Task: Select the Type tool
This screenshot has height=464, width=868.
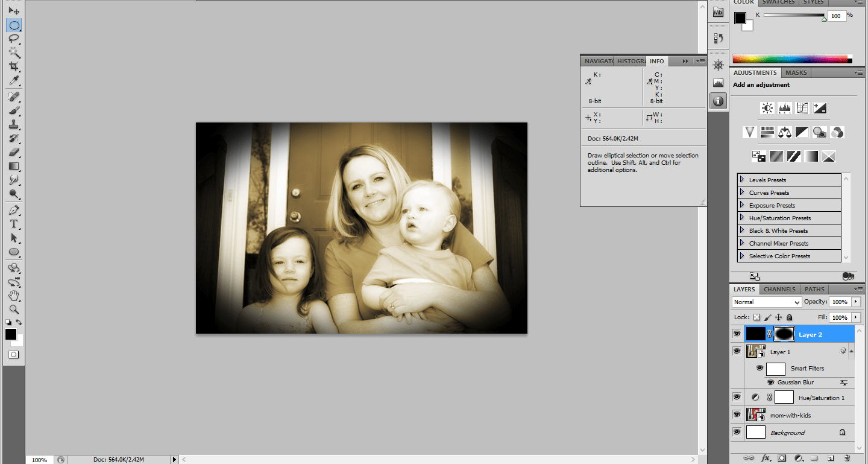Action: tap(14, 224)
